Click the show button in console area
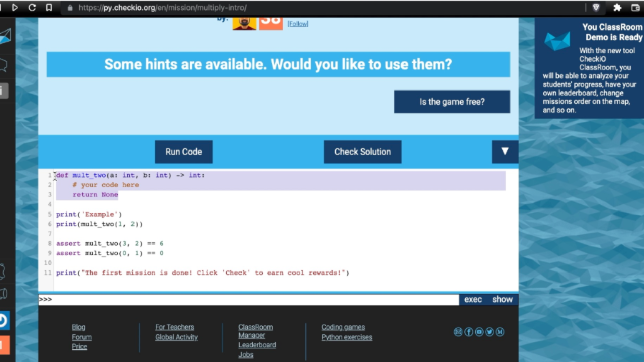The image size is (644, 362). click(502, 300)
